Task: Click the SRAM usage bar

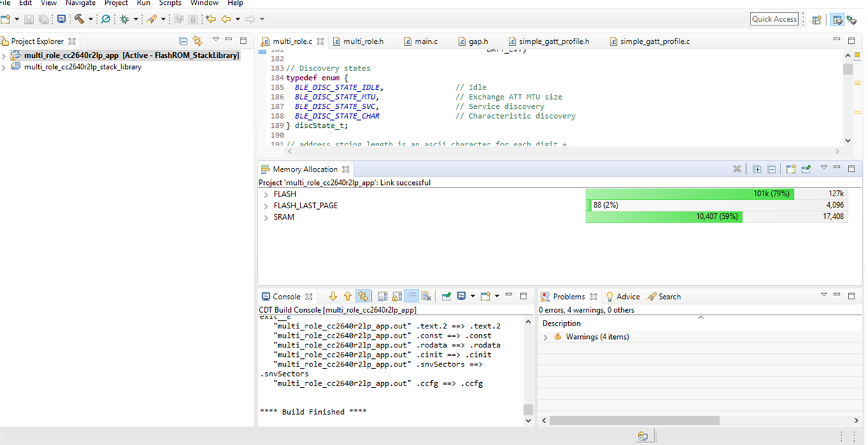Action: click(x=663, y=218)
